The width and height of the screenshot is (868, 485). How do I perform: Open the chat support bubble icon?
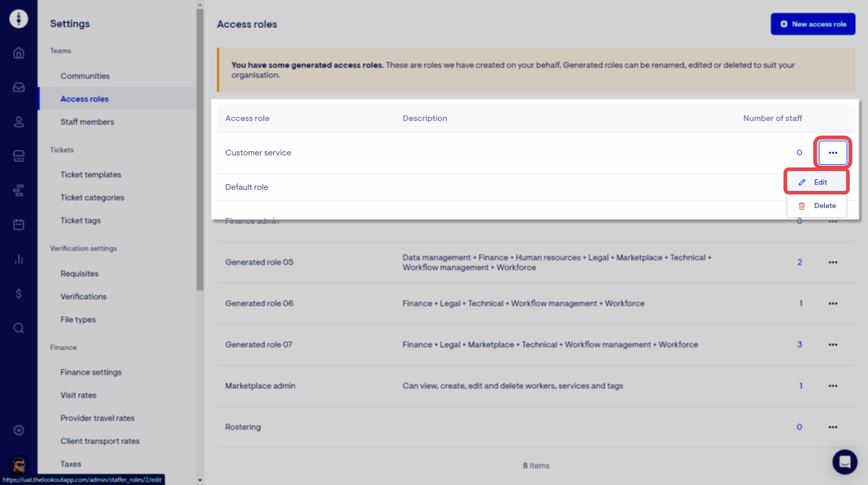[845, 462]
